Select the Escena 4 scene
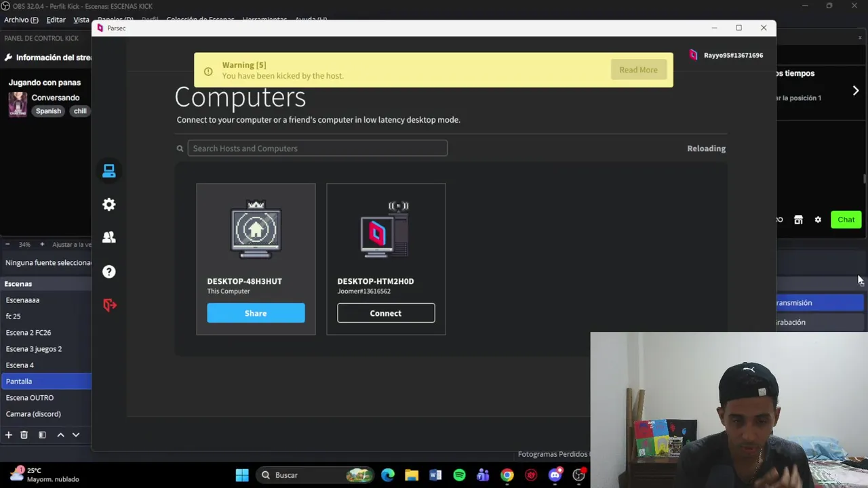The image size is (868, 488). tap(46, 365)
